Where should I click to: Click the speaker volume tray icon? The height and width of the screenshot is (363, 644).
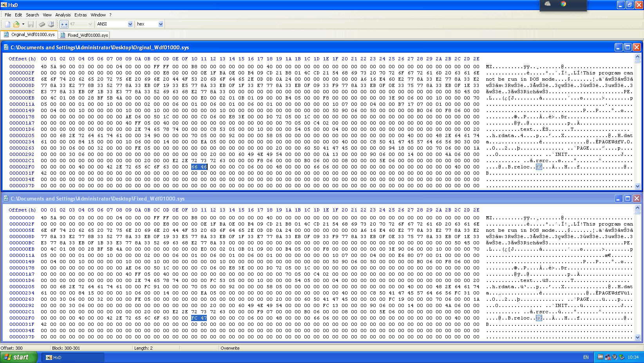pos(615,357)
